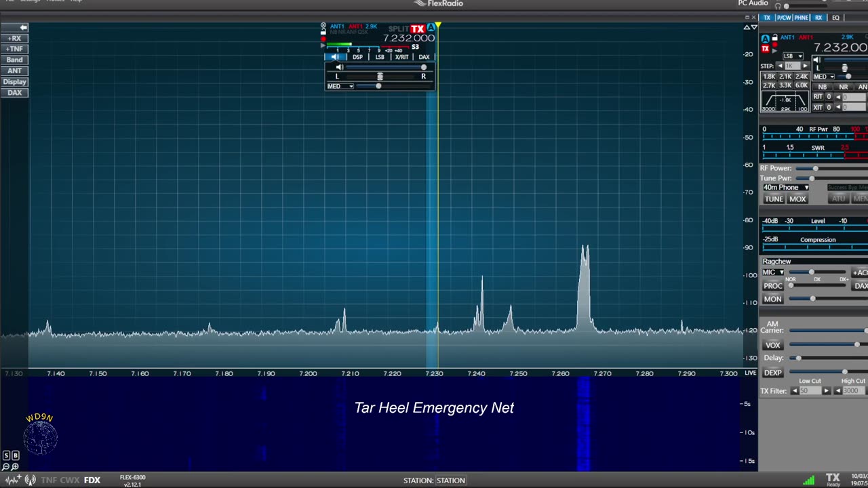Click the slice flag close/detach icon
The width and height of the screenshot is (868, 488).
[323, 26]
